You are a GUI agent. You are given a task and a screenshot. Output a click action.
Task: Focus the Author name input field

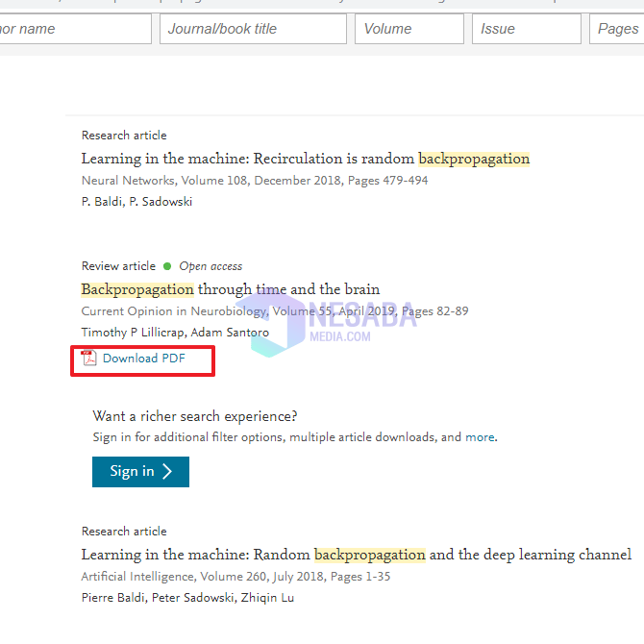[x=76, y=29]
